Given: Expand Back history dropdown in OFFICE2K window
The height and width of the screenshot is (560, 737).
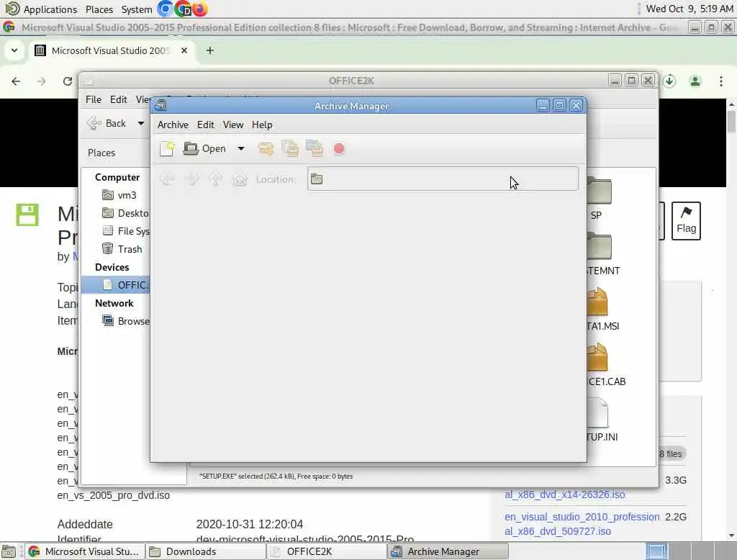Looking at the screenshot, I should (x=140, y=123).
